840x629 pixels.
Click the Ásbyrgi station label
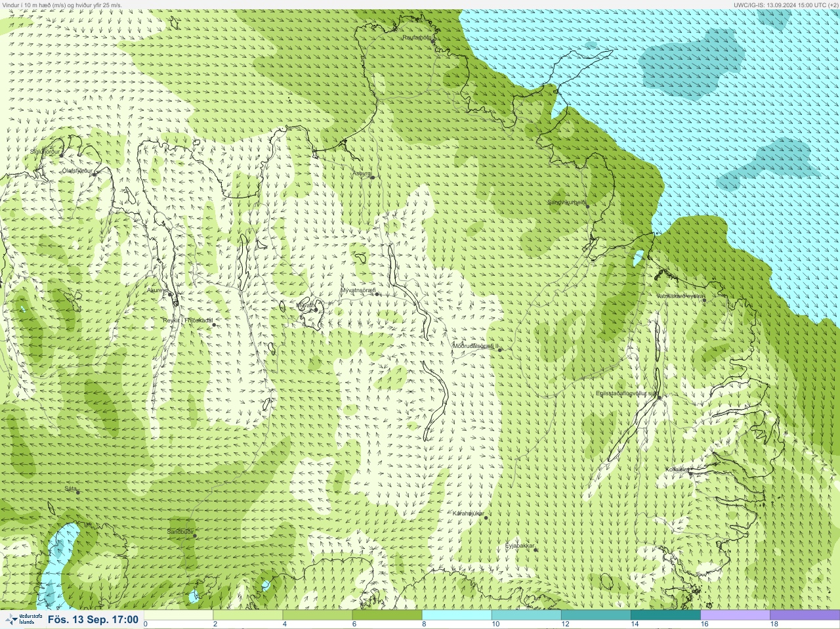click(362, 174)
